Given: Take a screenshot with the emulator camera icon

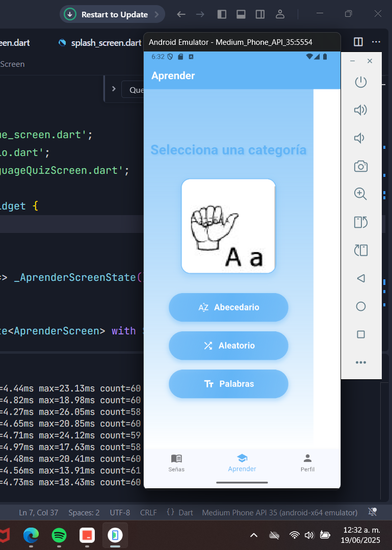Looking at the screenshot, I should [x=360, y=166].
